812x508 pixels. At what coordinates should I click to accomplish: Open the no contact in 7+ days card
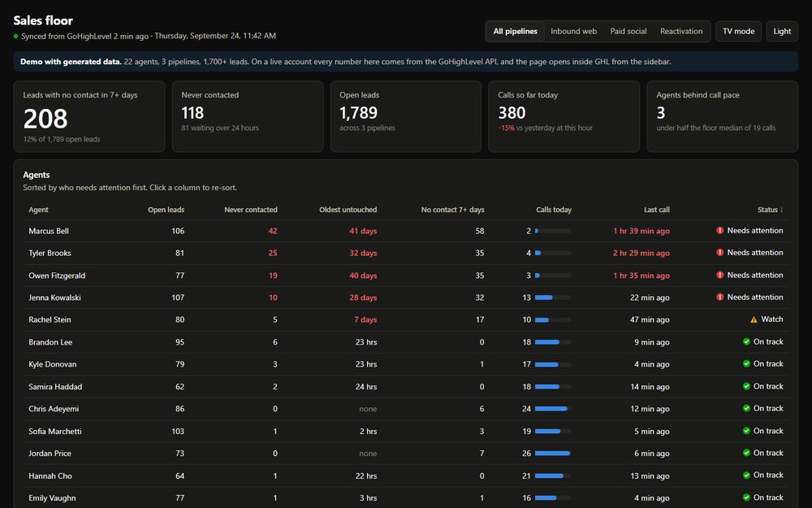click(x=89, y=116)
